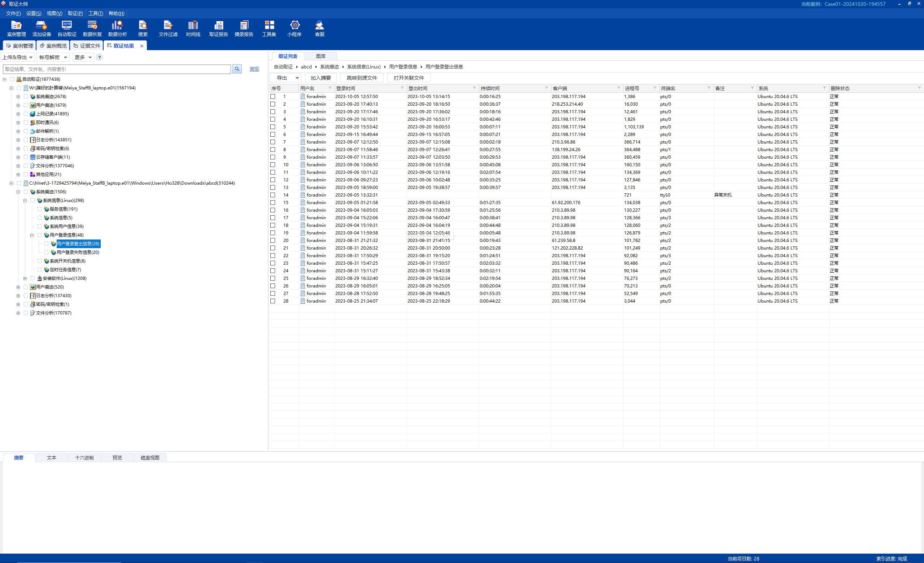The width and height of the screenshot is (924, 563).
Task: Click the search input field
Action: pyautogui.click(x=119, y=69)
